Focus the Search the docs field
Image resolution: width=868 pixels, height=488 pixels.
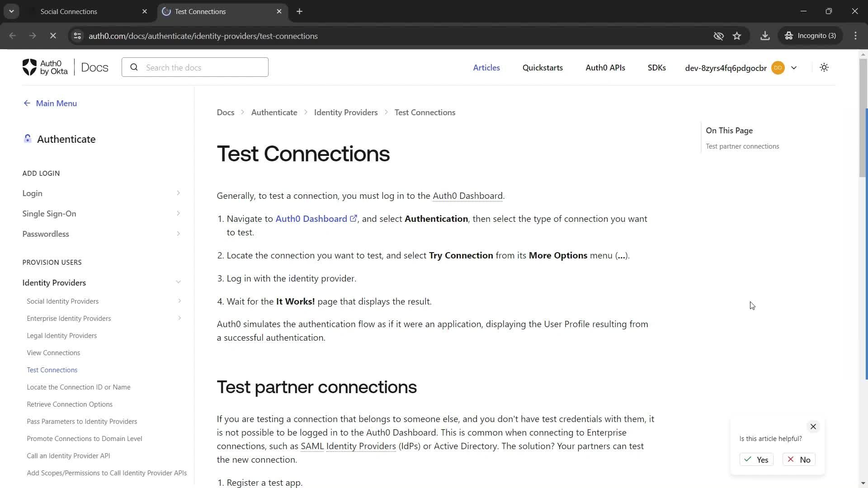tap(195, 67)
